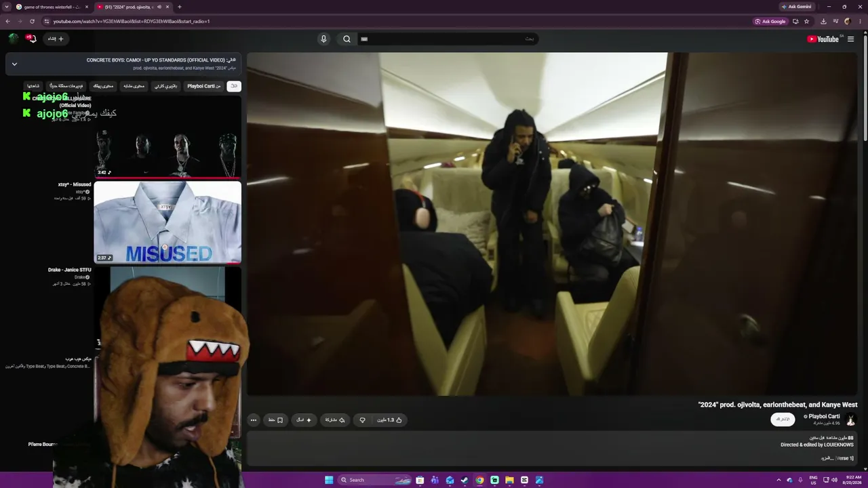Click the Windows taskbar Search box
The height and width of the screenshot is (488, 868).
[x=376, y=480]
